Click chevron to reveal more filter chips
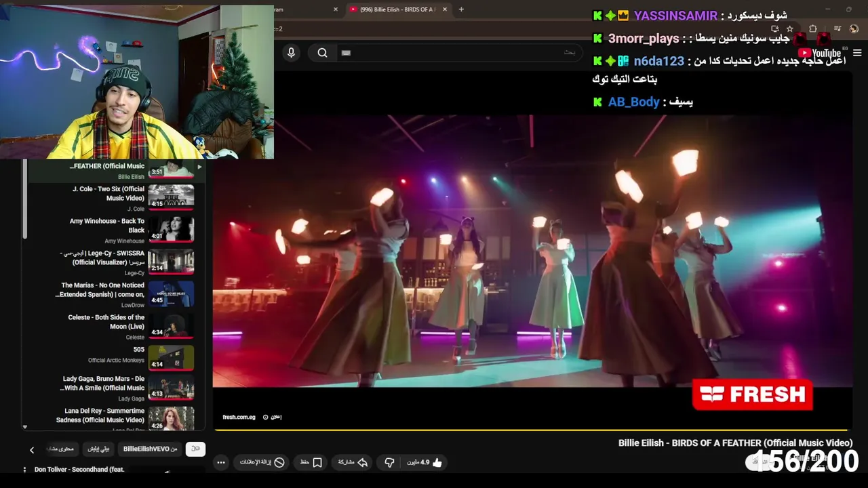The height and width of the screenshot is (488, 868). [x=31, y=450]
